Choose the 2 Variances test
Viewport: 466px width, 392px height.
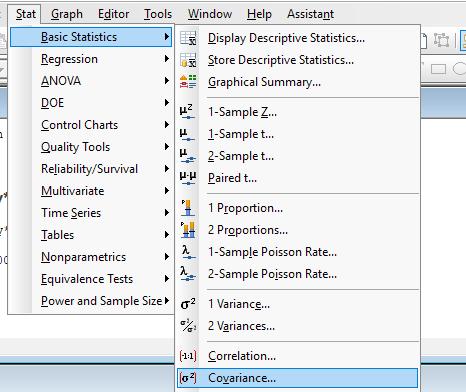(x=297, y=326)
